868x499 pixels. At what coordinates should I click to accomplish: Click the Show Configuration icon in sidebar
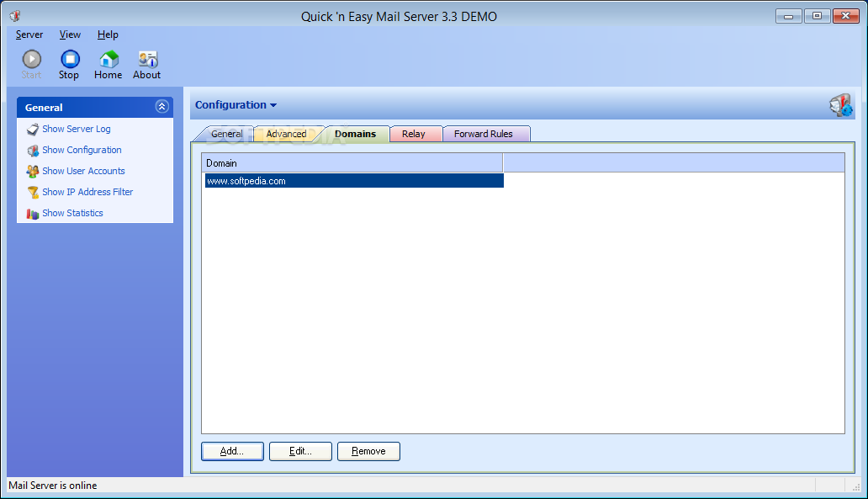[33, 150]
